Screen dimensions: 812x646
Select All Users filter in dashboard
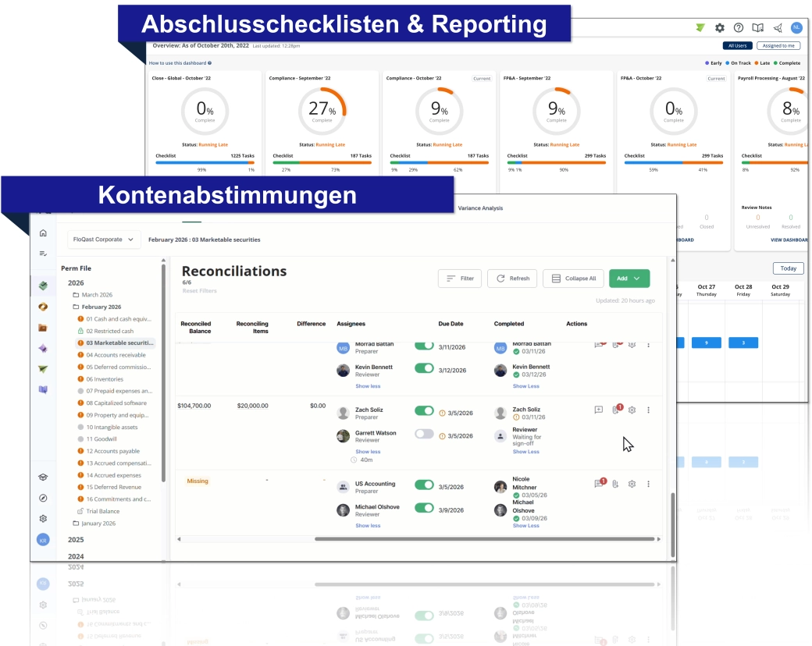[x=737, y=45]
